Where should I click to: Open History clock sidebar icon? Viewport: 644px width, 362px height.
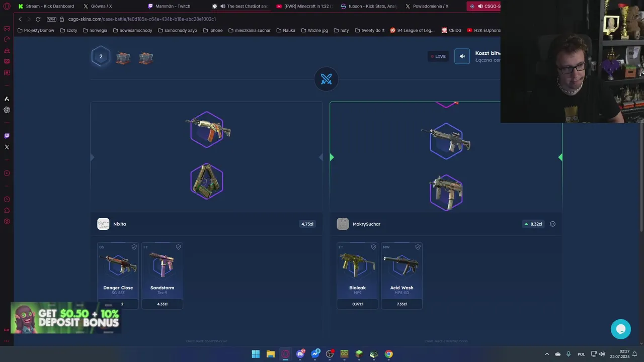(x=7, y=200)
